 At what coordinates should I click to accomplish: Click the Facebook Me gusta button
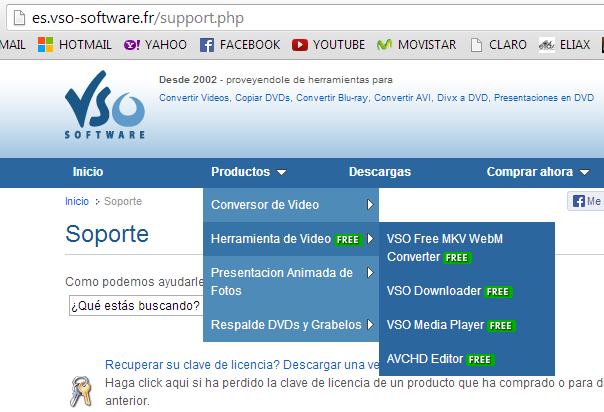pyautogui.click(x=586, y=201)
